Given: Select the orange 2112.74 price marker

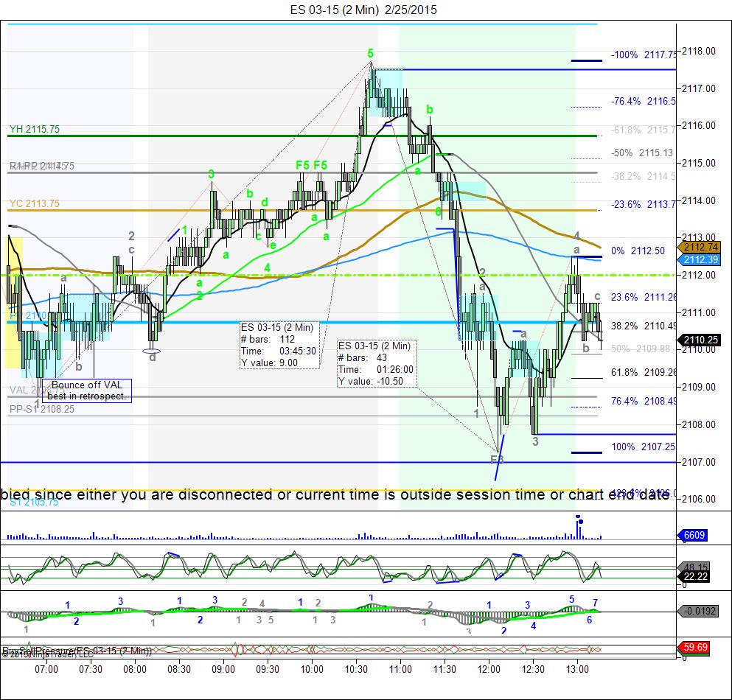Looking at the screenshot, I should coord(701,248).
